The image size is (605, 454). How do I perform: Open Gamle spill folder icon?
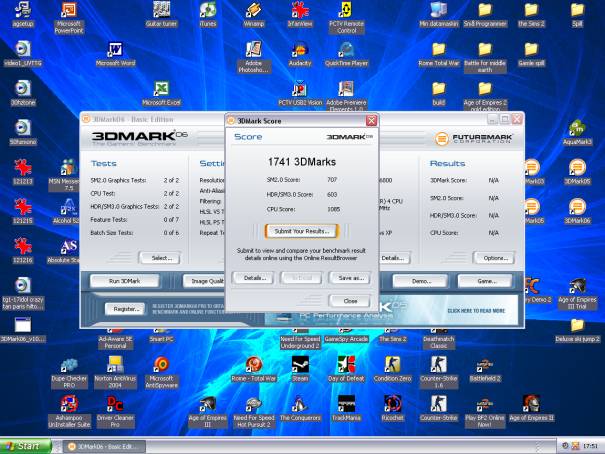(x=531, y=54)
